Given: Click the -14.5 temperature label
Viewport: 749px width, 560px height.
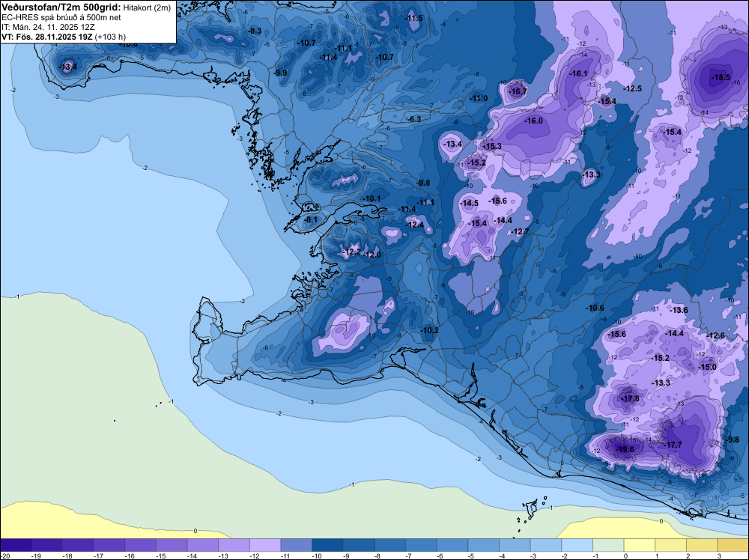Looking at the screenshot, I should pos(469,203).
